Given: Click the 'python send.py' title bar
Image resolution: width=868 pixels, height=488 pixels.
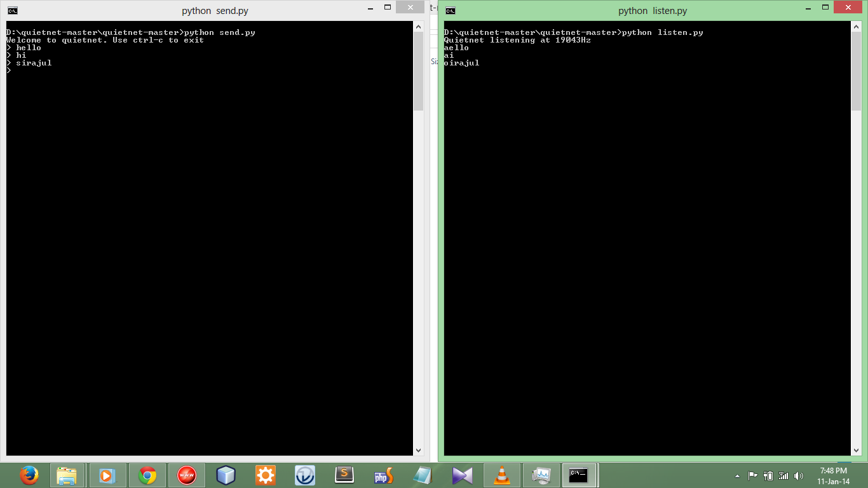Looking at the screenshot, I should pos(215,11).
